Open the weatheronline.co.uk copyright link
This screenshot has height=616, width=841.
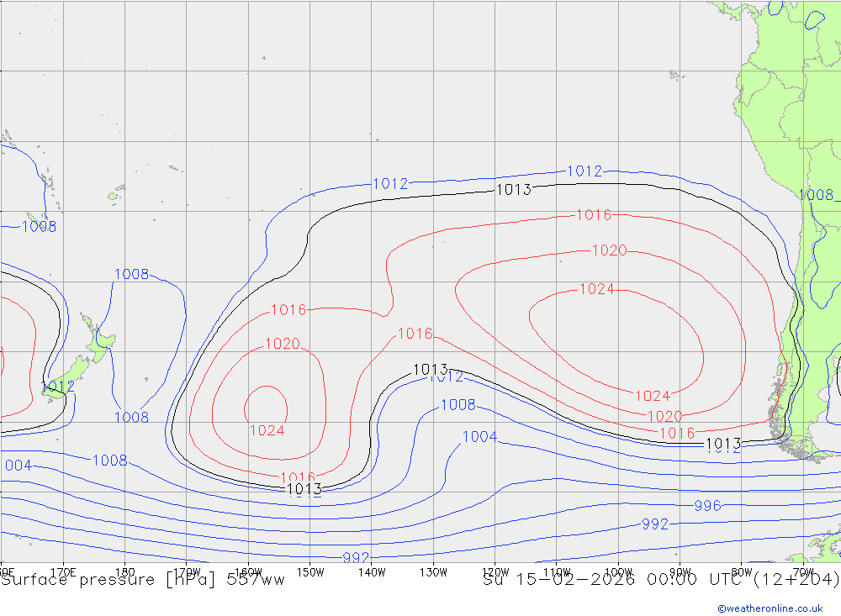(x=770, y=608)
